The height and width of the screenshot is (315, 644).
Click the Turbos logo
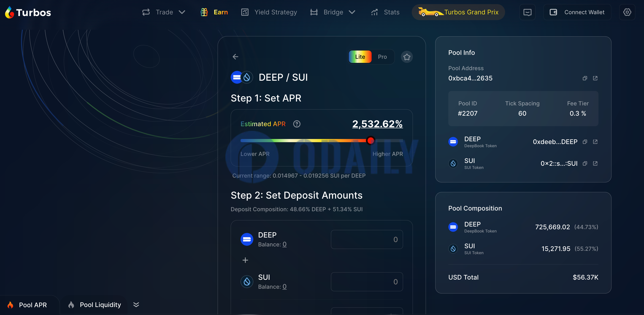[x=28, y=12]
